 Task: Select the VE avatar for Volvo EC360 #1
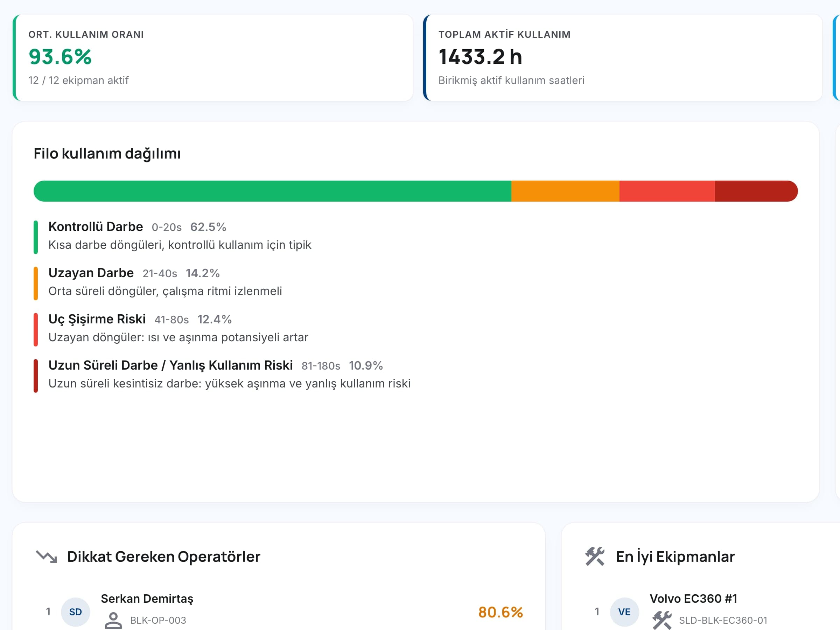[624, 612]
